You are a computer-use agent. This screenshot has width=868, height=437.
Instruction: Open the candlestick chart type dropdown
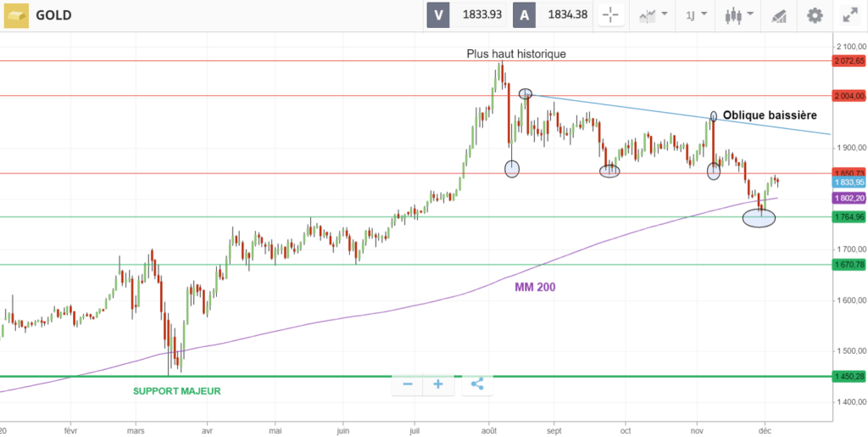[739, 15]
